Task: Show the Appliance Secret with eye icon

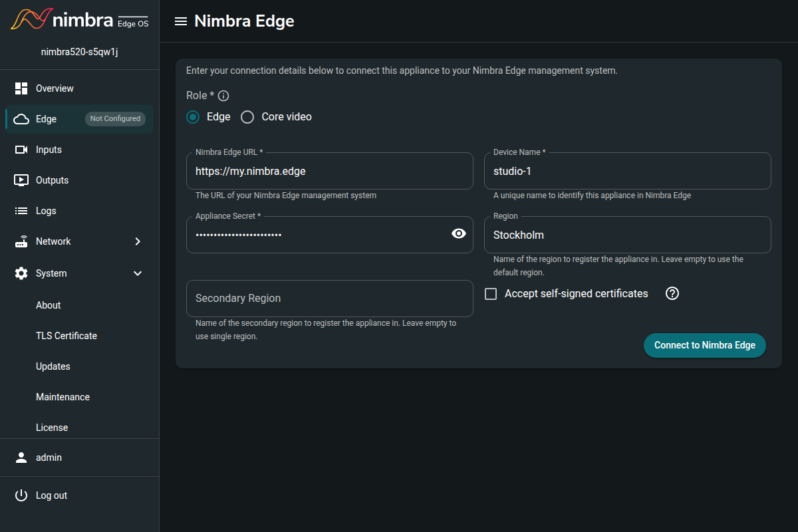Action: (459, 233)
